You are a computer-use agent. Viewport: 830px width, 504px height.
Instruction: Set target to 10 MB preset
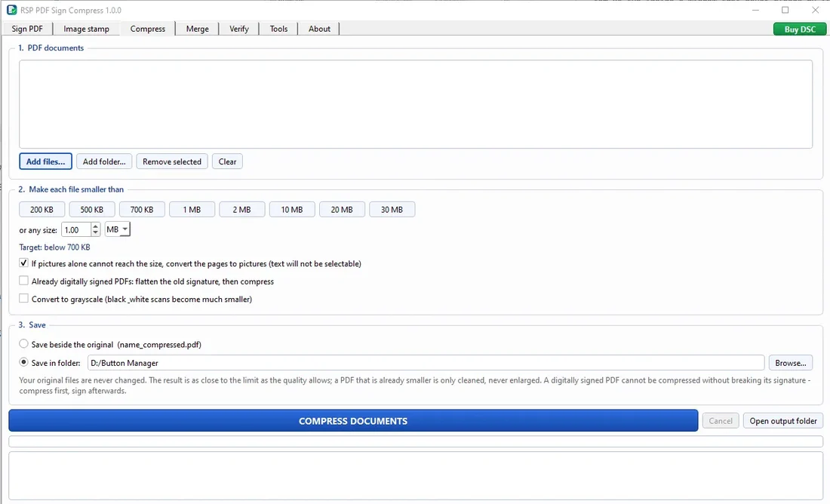pyautogui.click(x=292, y=210)
